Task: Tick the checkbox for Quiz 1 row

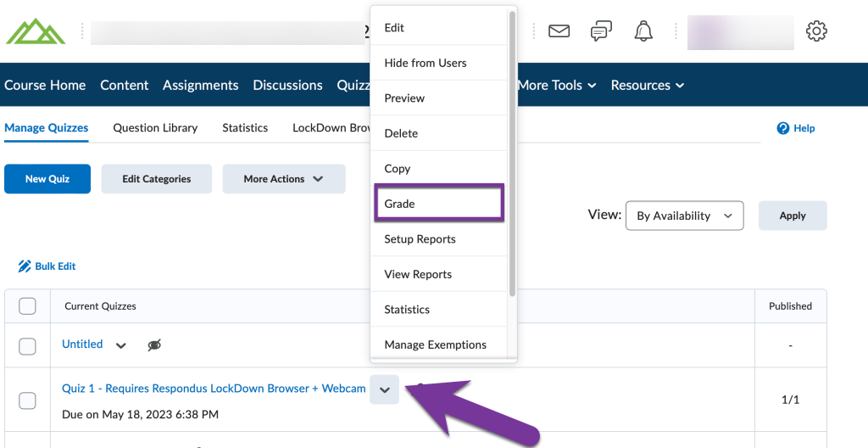Action: click(x=27, y=400)
